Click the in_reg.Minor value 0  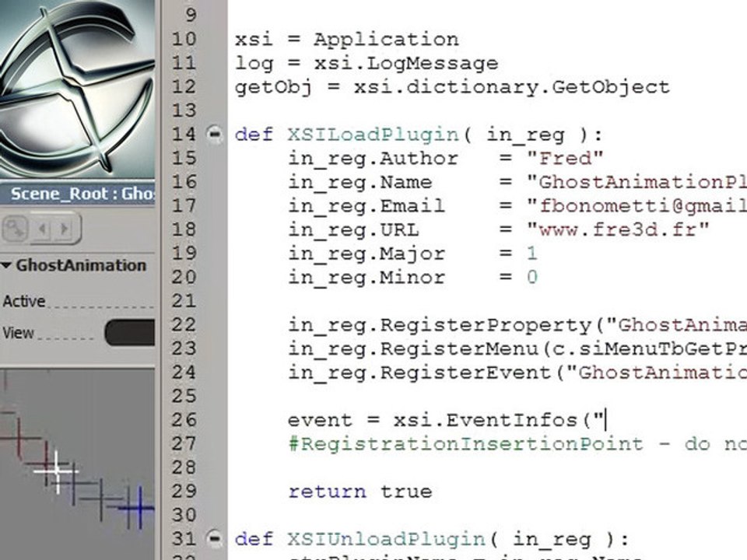click(x=532, y=277)
